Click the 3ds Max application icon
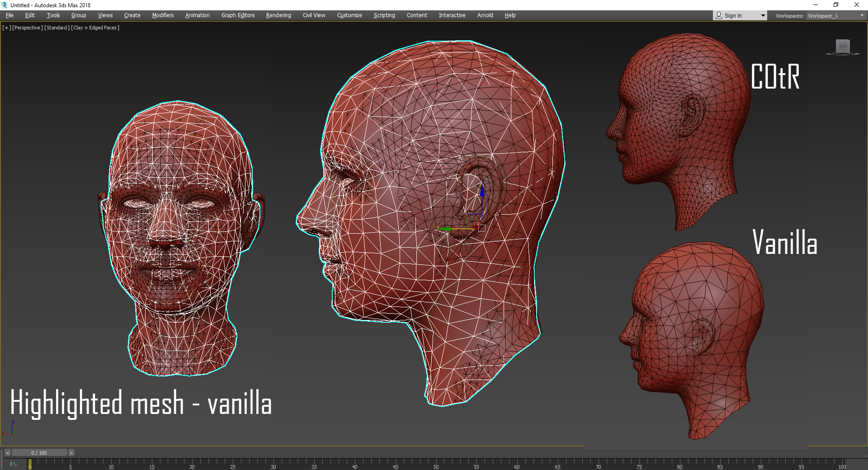Screen dimensions: 868x470 [5, 5]
